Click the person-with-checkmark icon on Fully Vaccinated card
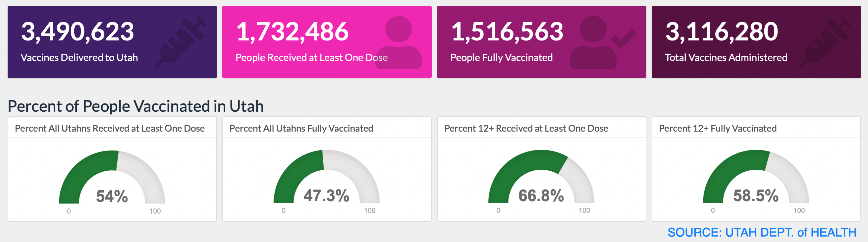 pyautogui.click(x=601, y=42)
